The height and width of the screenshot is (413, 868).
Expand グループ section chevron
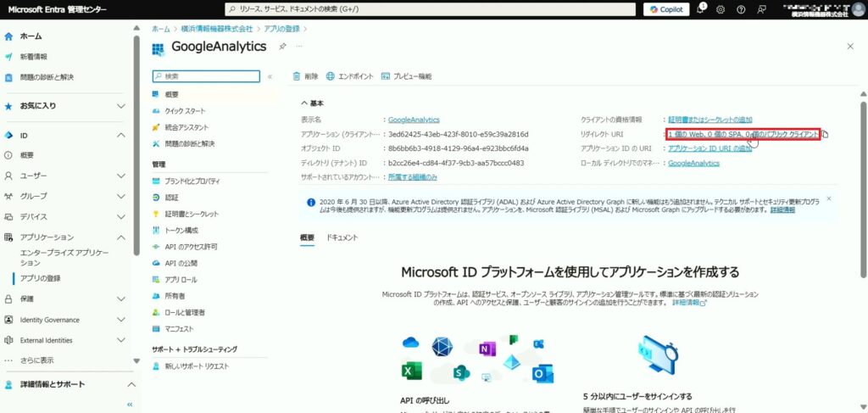[121, 196]
